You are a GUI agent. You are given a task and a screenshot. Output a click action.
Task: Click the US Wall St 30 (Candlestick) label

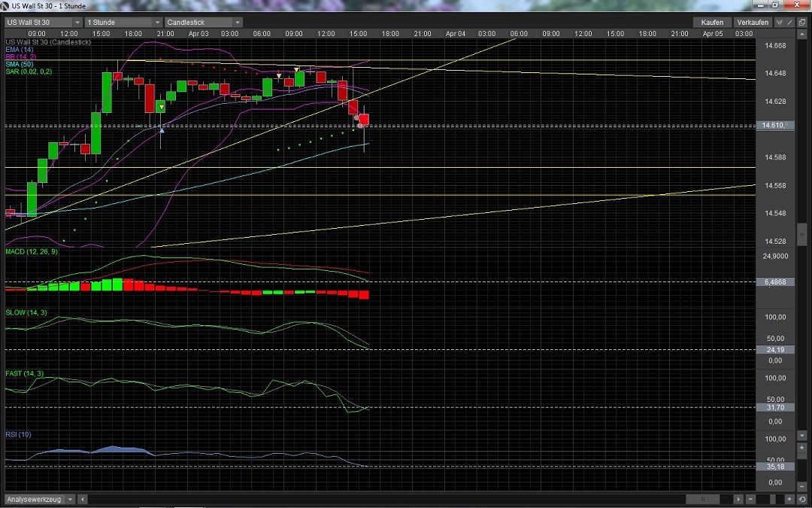coord(48,42)
